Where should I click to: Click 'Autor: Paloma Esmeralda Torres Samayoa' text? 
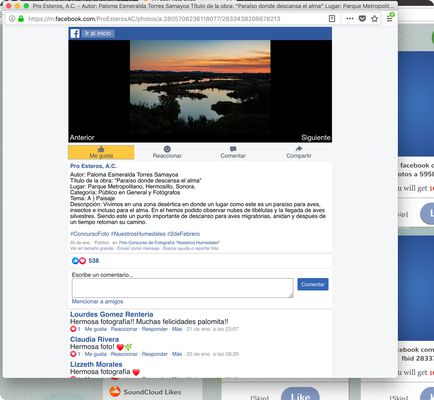(x=124, y=174)
